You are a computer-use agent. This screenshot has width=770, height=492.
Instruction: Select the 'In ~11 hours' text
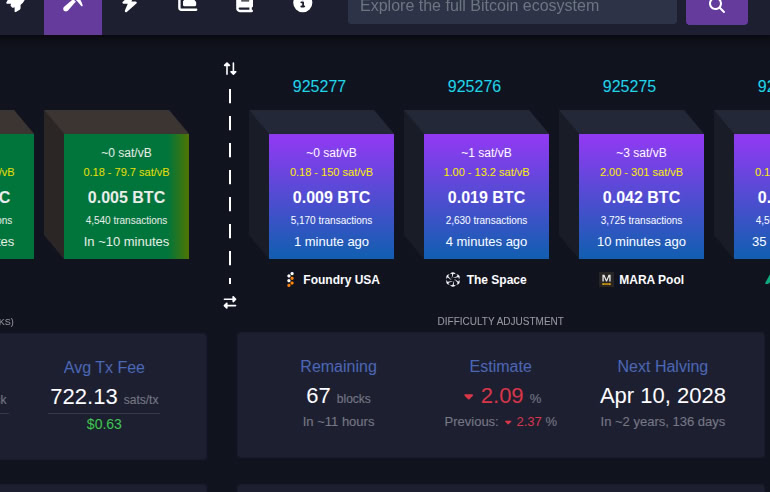coord(338,422)
